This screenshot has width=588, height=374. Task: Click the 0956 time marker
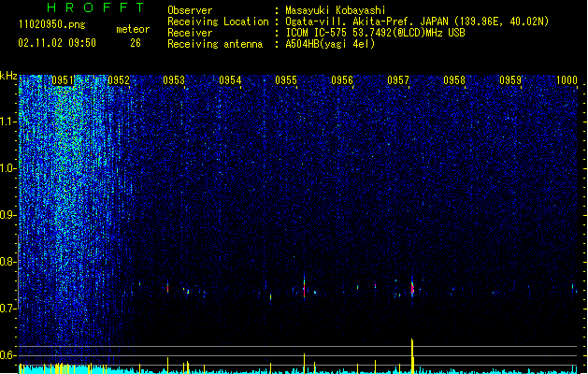coord(342,80)
